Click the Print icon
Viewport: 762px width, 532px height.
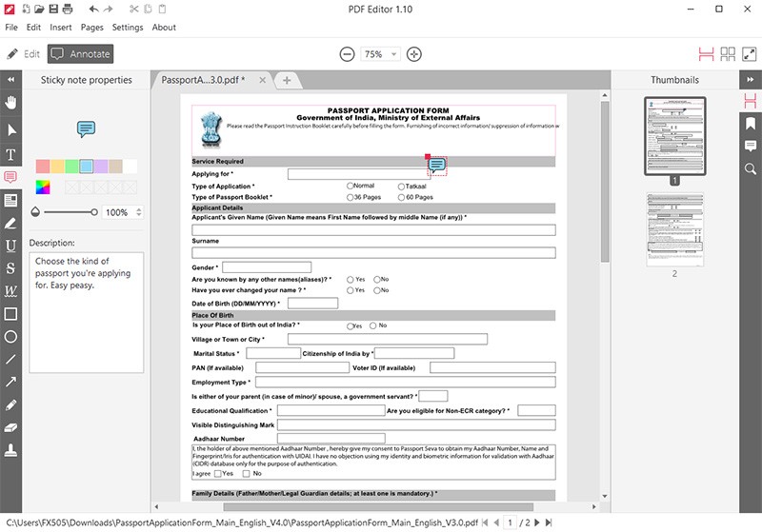68,9
